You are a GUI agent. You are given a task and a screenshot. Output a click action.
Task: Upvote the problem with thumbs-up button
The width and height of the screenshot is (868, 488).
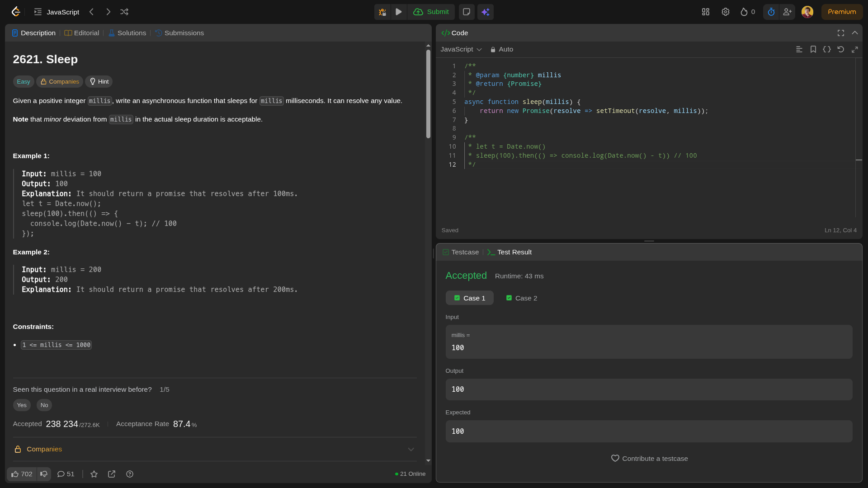tap(22, 474)
